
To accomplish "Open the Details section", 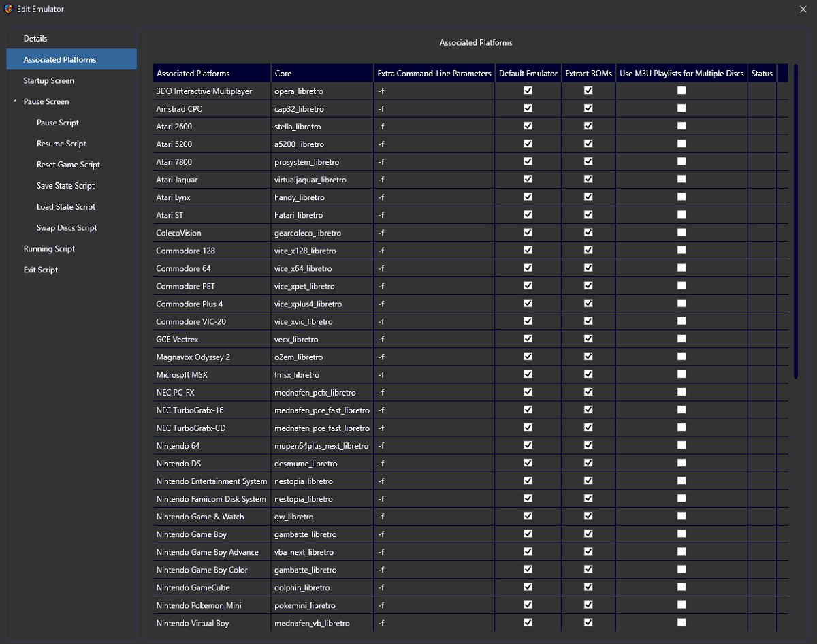I will tap(35, 39).
